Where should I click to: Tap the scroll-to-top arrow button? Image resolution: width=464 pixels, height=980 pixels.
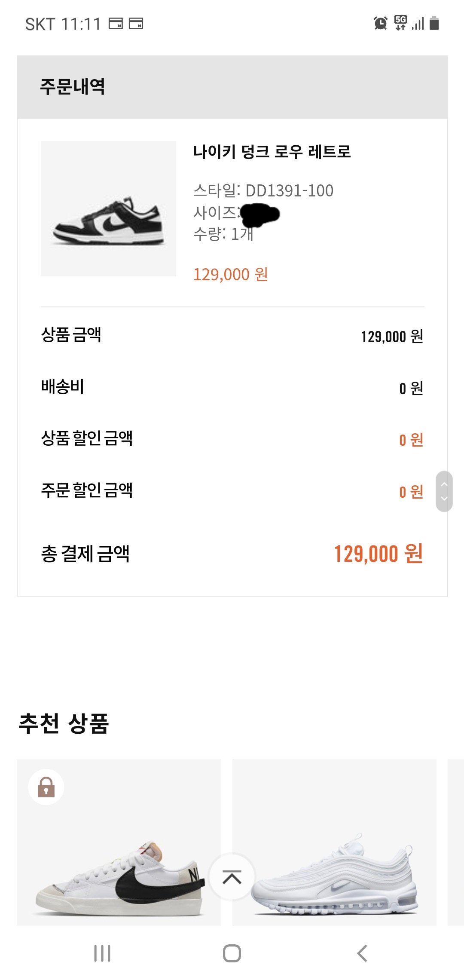click(x=232, y=877)
